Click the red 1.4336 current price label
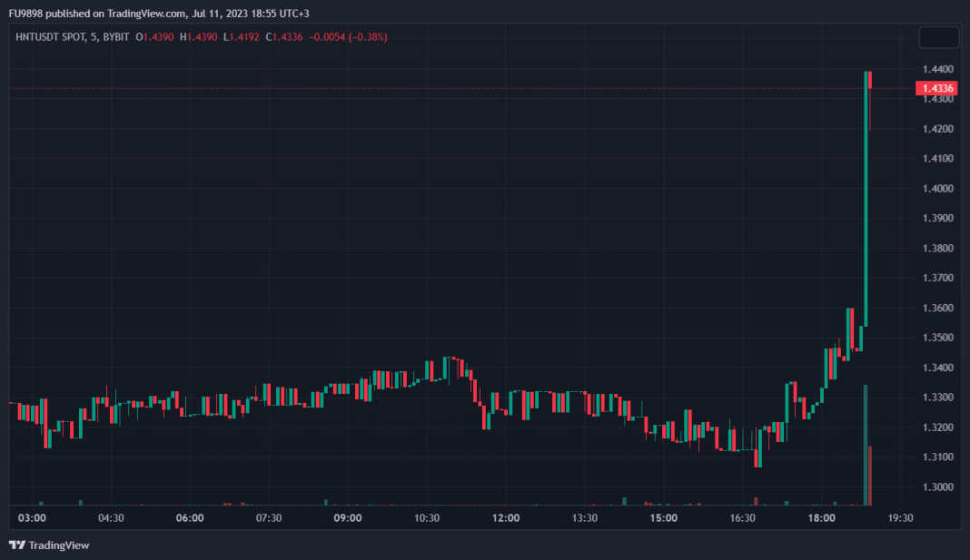Viewport: 970px width, 560px height. click(x=936, y=88)
